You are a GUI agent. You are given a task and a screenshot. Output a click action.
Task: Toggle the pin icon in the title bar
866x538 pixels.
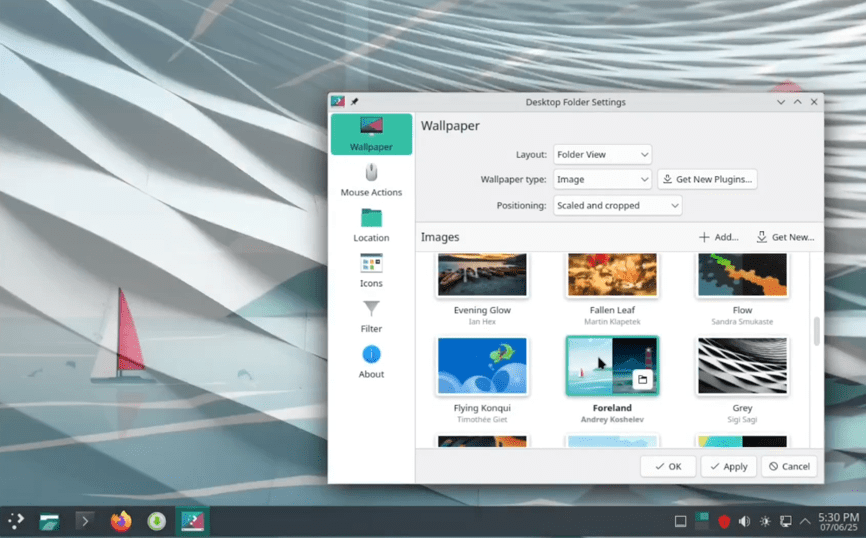pos(354,102)
